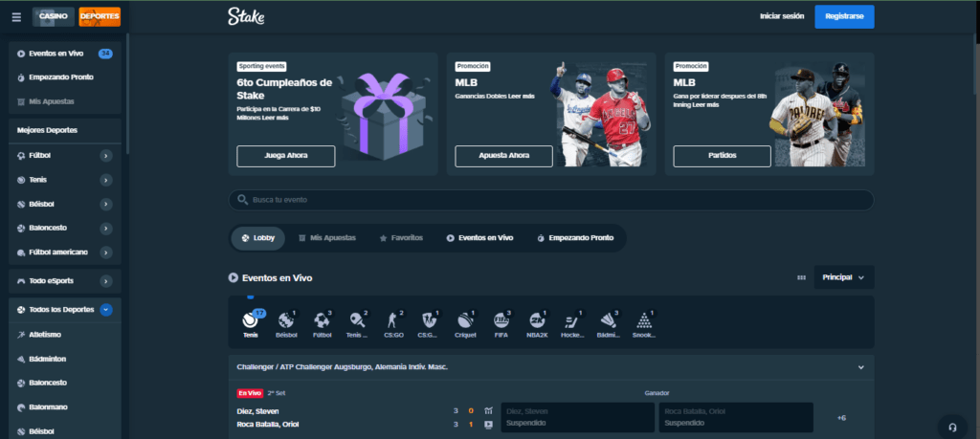Click the Apuesta Ahora button
Screen dimensions: 980x439
click(x=503, y=156)
